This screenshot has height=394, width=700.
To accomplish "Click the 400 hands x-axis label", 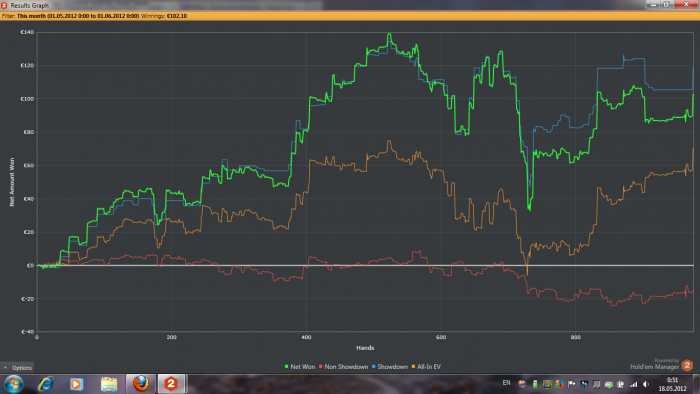I will coord(306,337).
